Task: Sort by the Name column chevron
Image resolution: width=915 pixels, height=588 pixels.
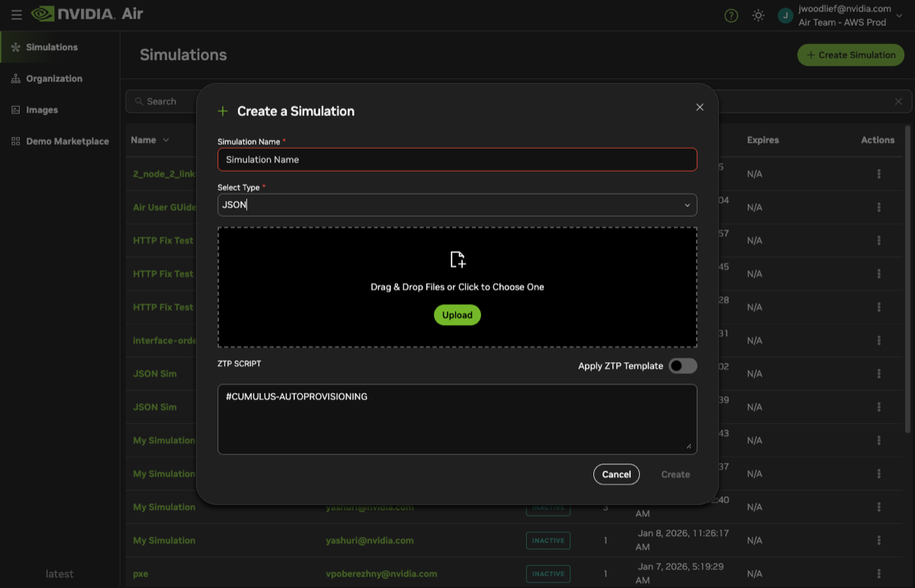Action: pos(166,140)
